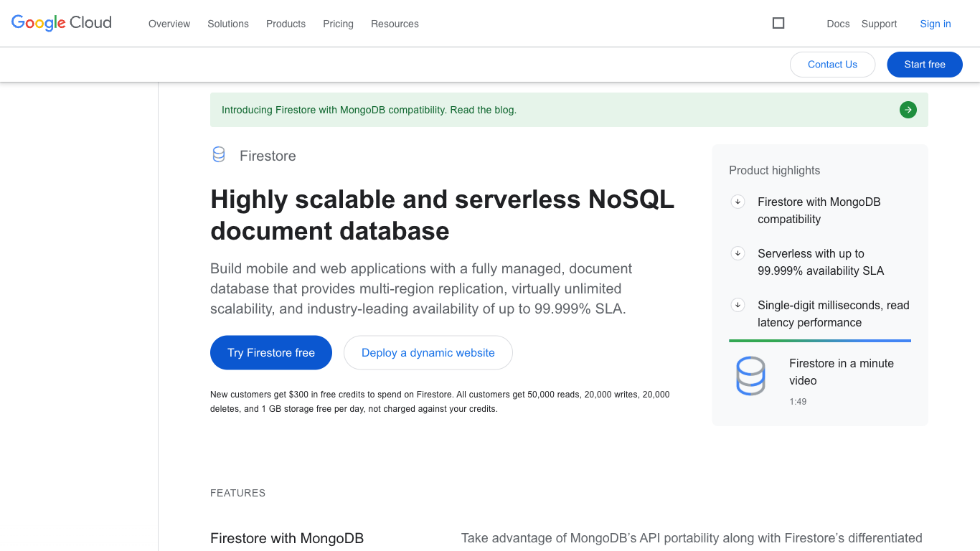Click the square icon in the top bar
The width and height of the screenshot is (980, 551).
[x=778, y=23]
